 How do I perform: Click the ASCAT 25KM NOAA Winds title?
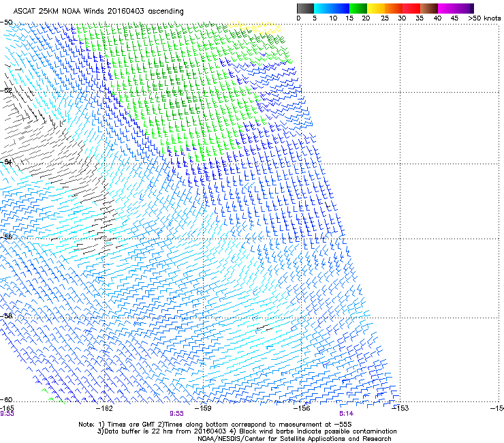click(98, 12)
